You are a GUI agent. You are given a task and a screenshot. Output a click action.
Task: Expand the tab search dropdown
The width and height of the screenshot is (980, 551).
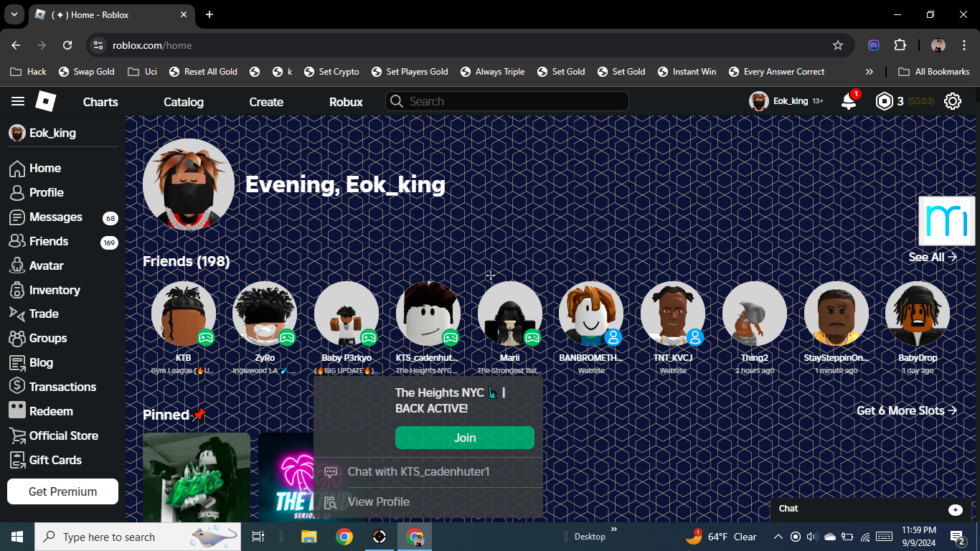[14, 14]
